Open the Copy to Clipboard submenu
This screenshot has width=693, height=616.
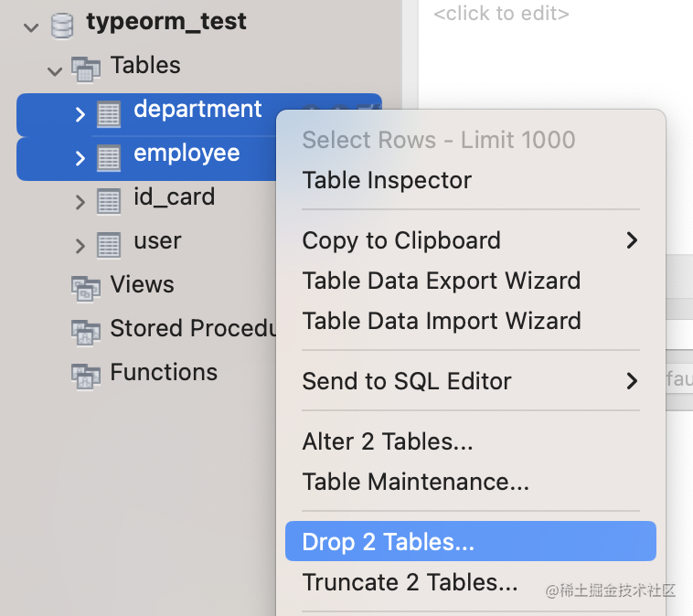[401, 240]
